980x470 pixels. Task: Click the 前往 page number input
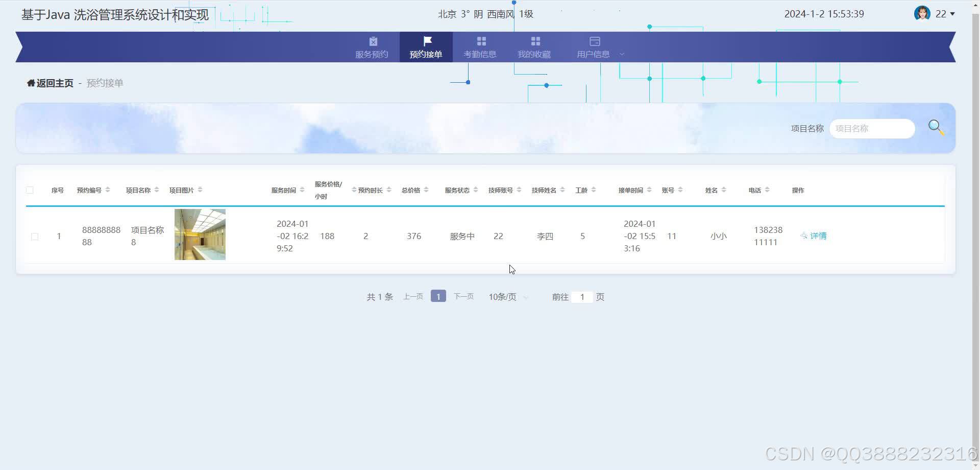pos(582,297)
